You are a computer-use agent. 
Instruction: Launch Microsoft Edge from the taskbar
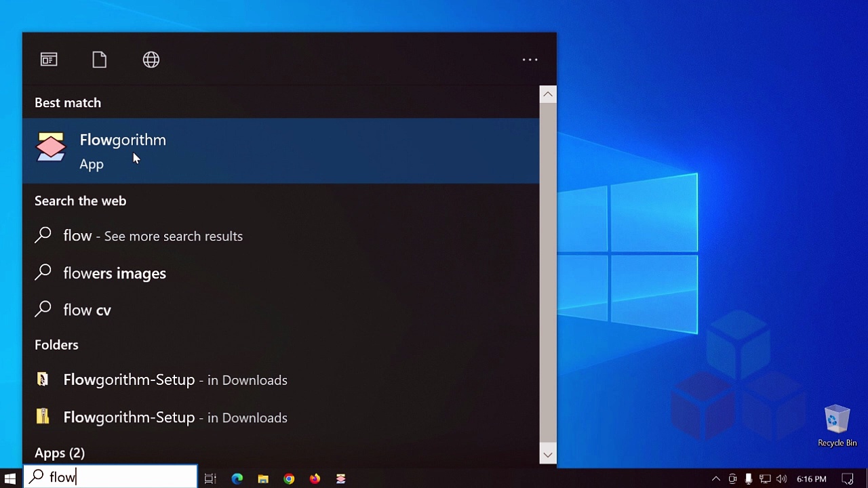(237, 479)
